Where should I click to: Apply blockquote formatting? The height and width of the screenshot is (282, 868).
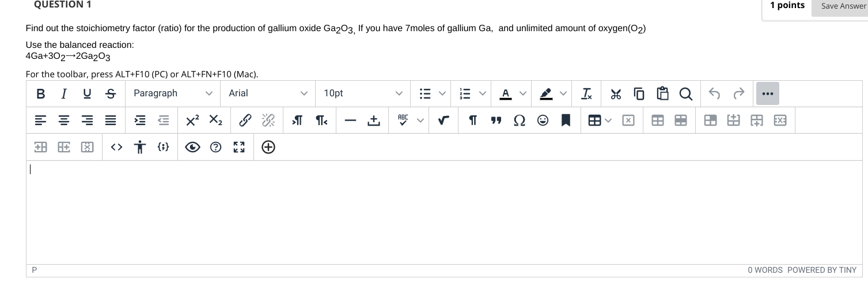coord(495,121)
